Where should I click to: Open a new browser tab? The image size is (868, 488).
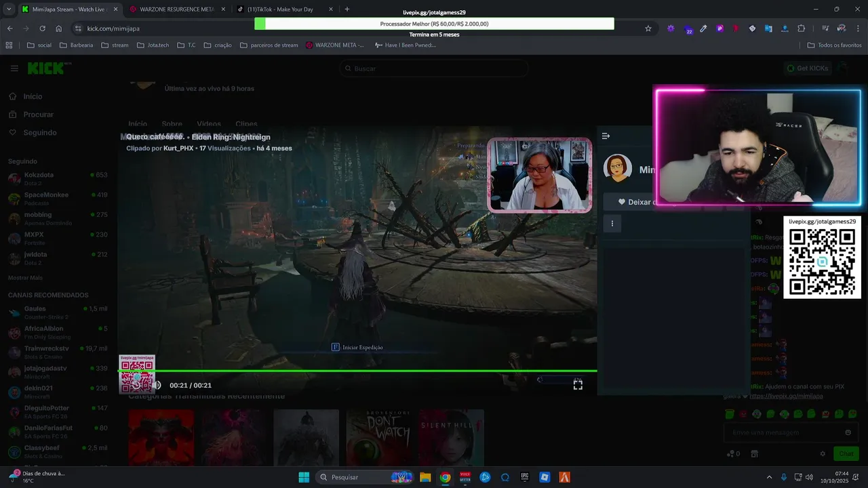coord(347,9)
